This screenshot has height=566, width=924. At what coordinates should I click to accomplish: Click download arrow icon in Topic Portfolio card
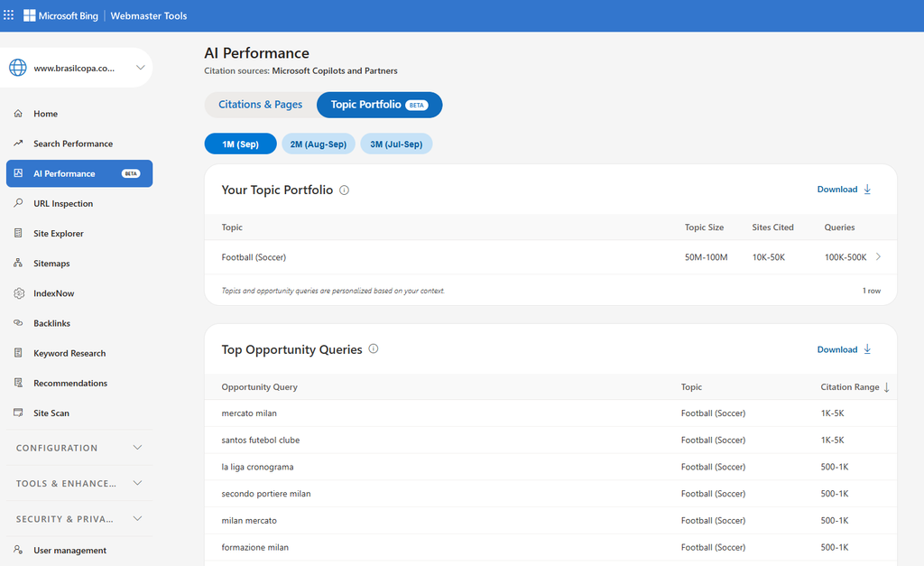pos(867,190)
